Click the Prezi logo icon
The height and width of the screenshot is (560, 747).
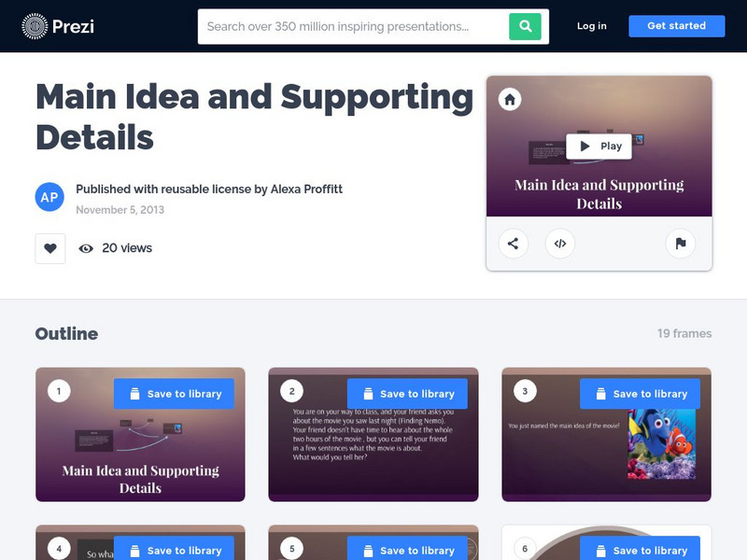pyautogui.click(x=35, y=26)
